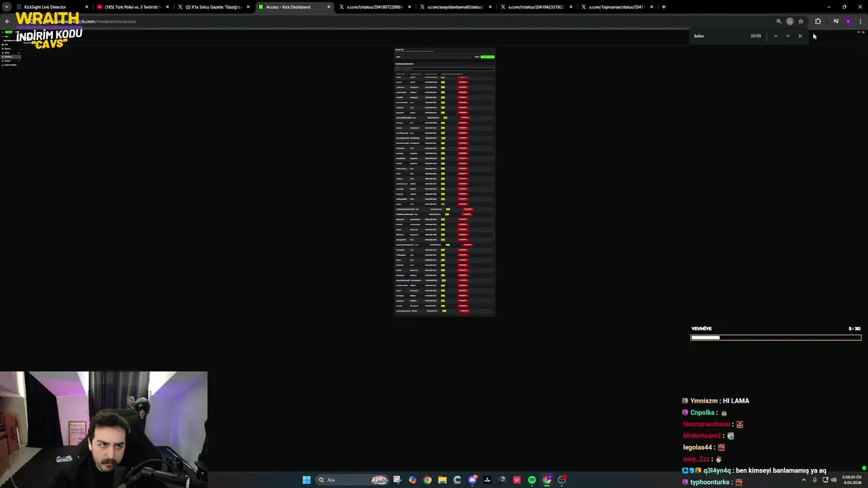This screenshot has width=868, height=488.
Task: Open the volume control in system tray
Action: (833, 480)
